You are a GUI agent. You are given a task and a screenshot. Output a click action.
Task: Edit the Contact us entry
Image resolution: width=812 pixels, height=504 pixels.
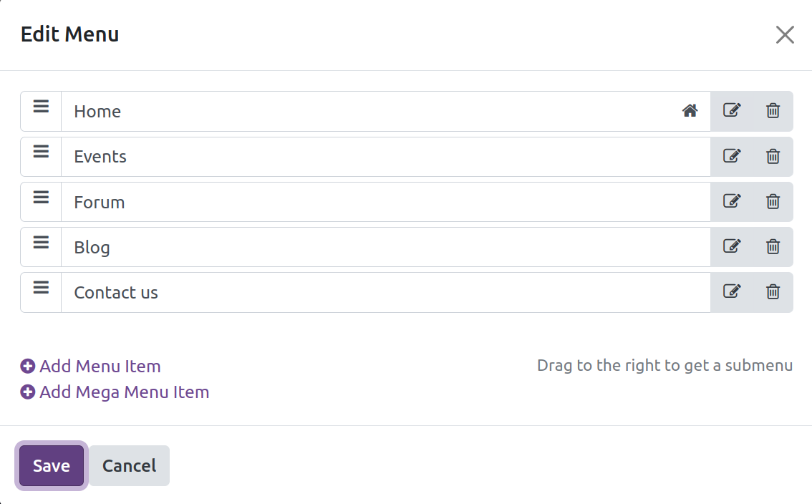pyautogui.click(x=731, y=291)
